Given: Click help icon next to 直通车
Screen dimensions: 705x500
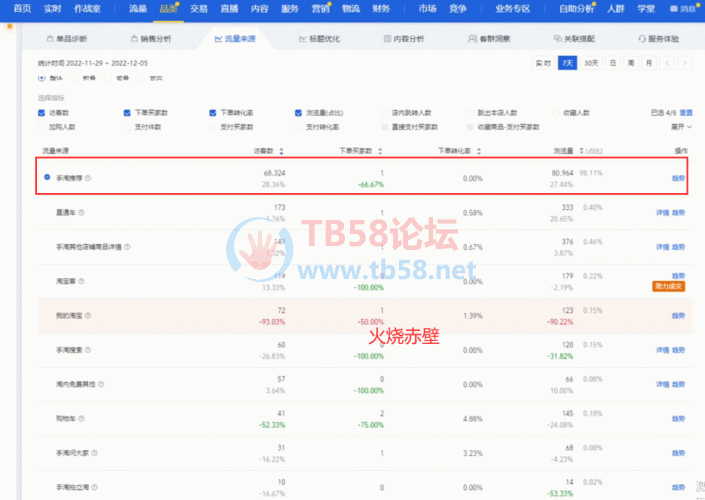Looking at the screenshot, I should point(81,213).
